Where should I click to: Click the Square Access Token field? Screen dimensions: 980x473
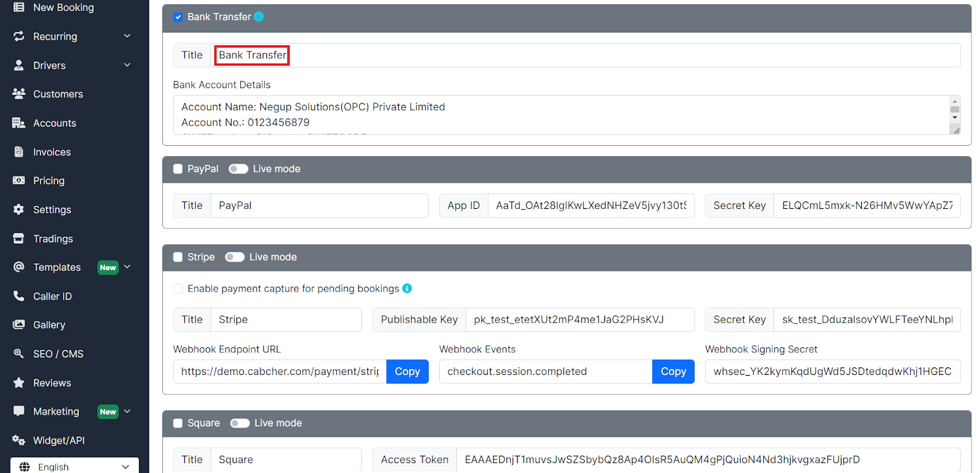709,460
